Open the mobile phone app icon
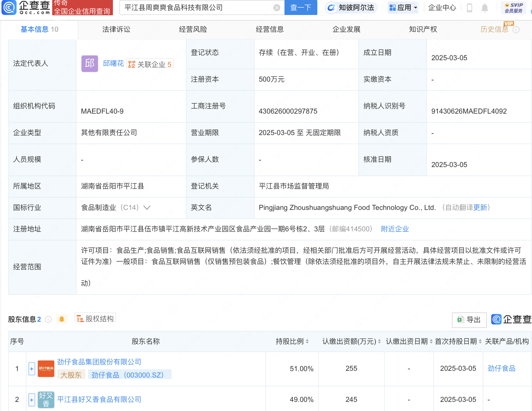 tap(470, 8)
